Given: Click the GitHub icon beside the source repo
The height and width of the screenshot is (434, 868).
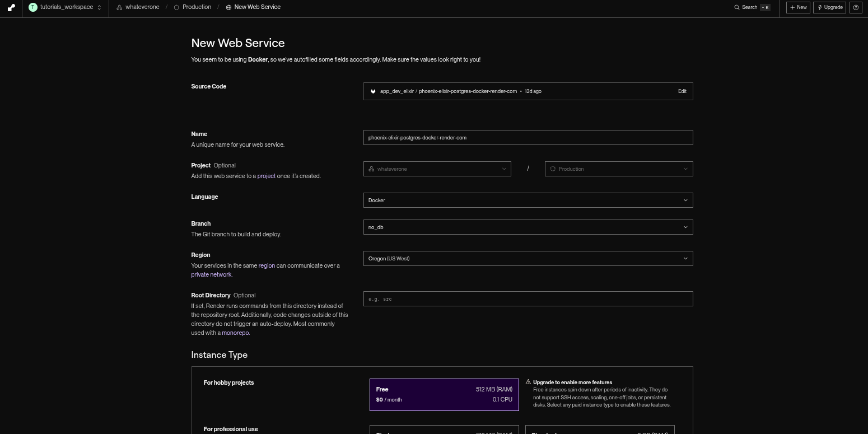Looking at the screenshot, I should (x=373, y=91).
